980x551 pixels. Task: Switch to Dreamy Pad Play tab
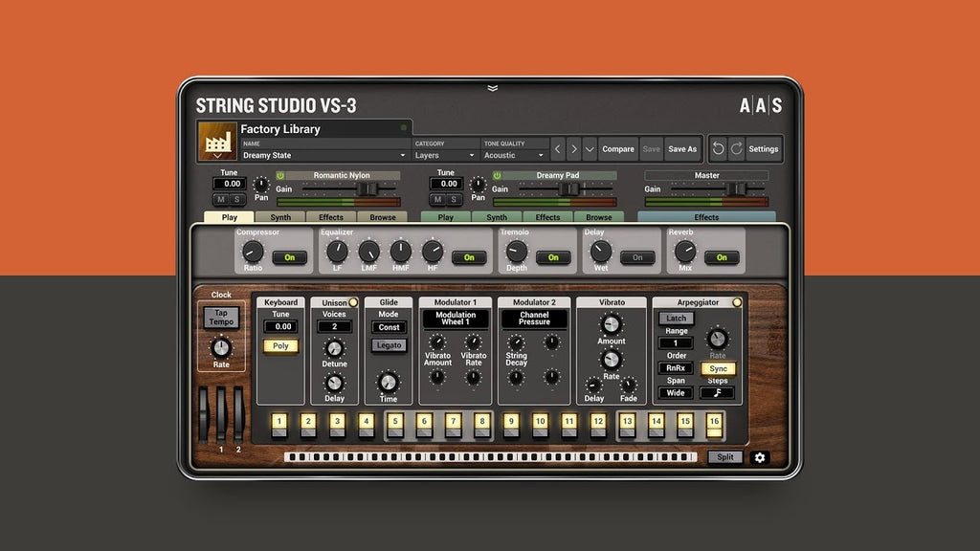[x=446, y=217]
